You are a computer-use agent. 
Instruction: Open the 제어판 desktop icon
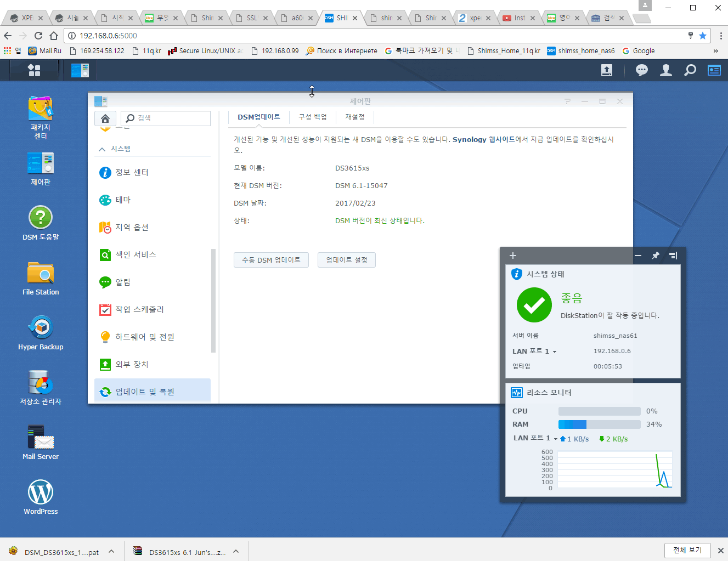[41, 169]
